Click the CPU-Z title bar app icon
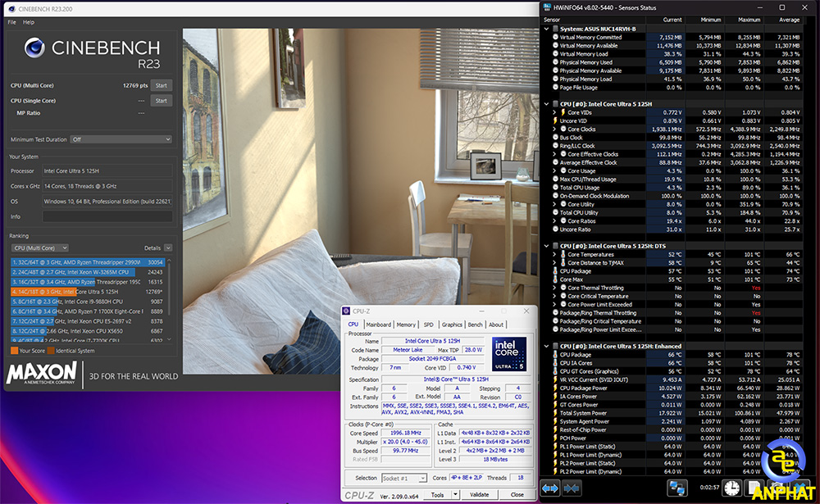The image size is (820, 504). coord(346,311)
